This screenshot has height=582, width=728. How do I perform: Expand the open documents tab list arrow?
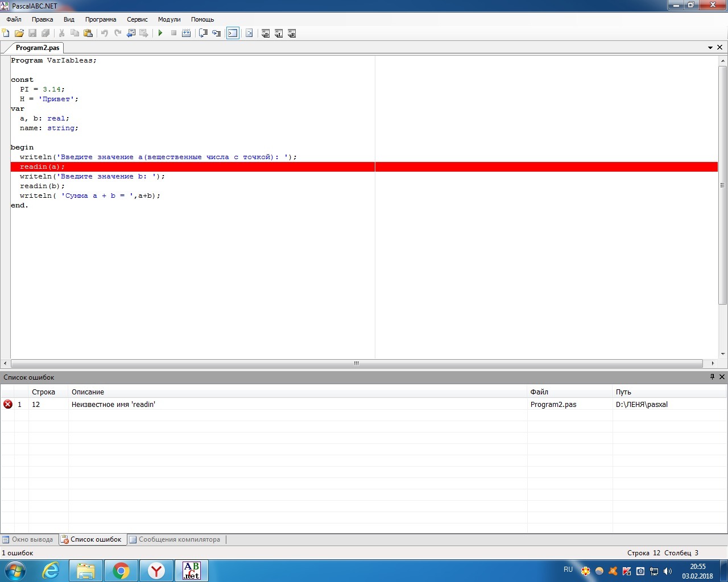pyautogui.click(x=710, y=48)
